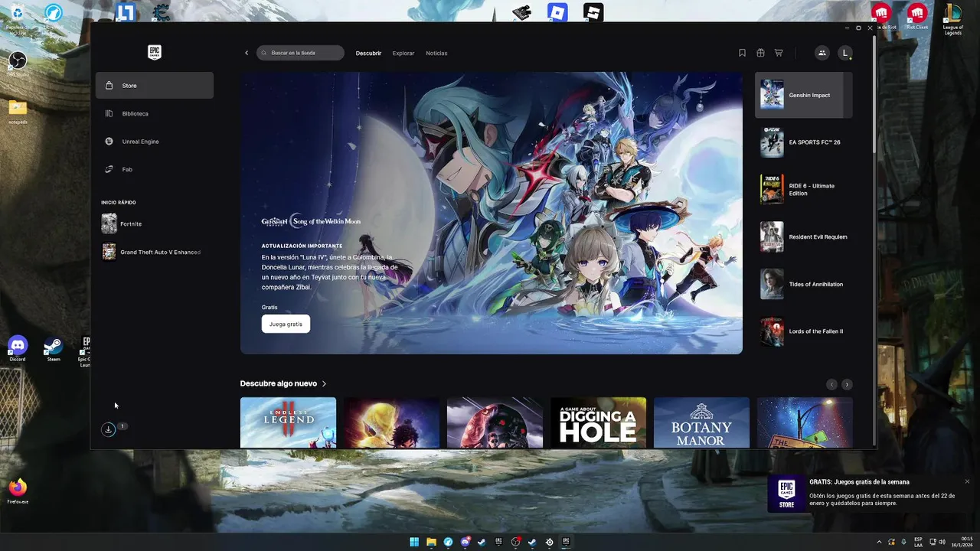The height and width of the screenshot is (551, 980).
Task: Select the League of Legends desktop shortcut
Action: tap(952, 18)
